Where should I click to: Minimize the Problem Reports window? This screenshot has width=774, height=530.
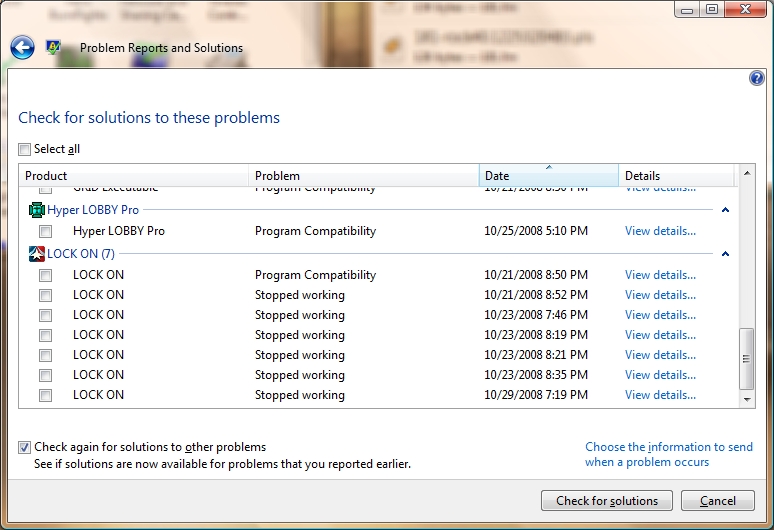click(687, 9)
